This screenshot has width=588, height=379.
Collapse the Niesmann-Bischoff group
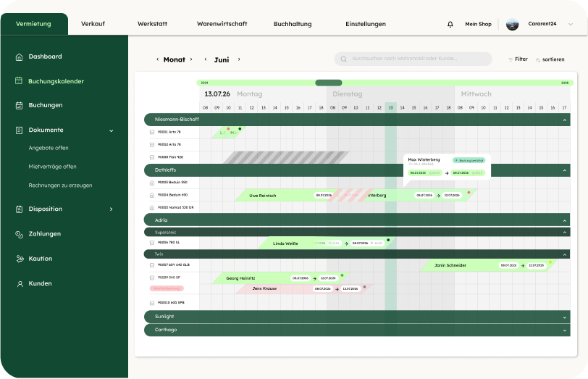coord(564,120)
